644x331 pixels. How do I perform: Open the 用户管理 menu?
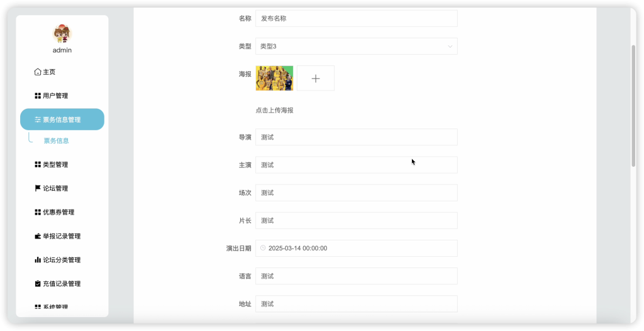click(x=62, y=96)
